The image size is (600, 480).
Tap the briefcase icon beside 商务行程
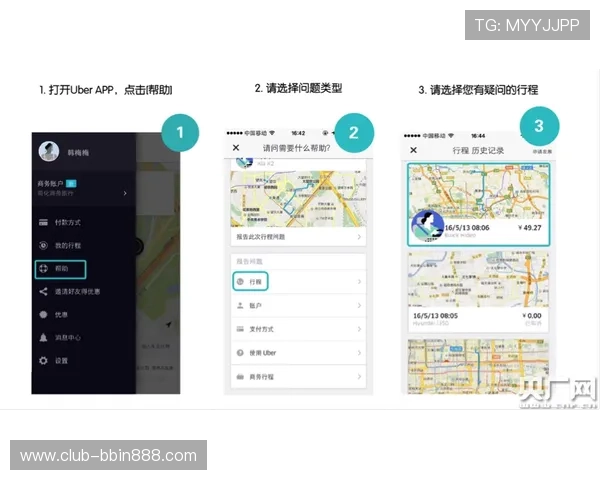coord(240,377)
